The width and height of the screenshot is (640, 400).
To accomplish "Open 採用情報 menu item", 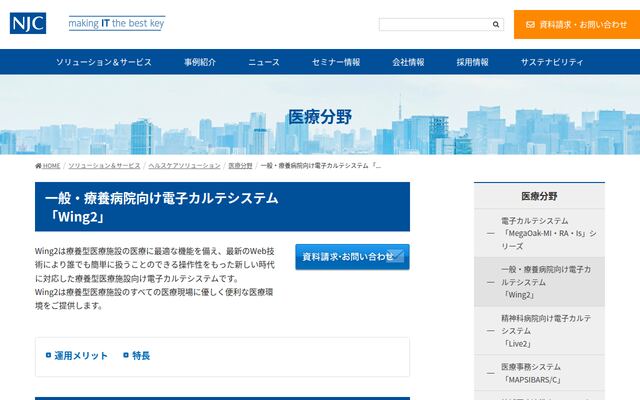I will click(473, 62).
